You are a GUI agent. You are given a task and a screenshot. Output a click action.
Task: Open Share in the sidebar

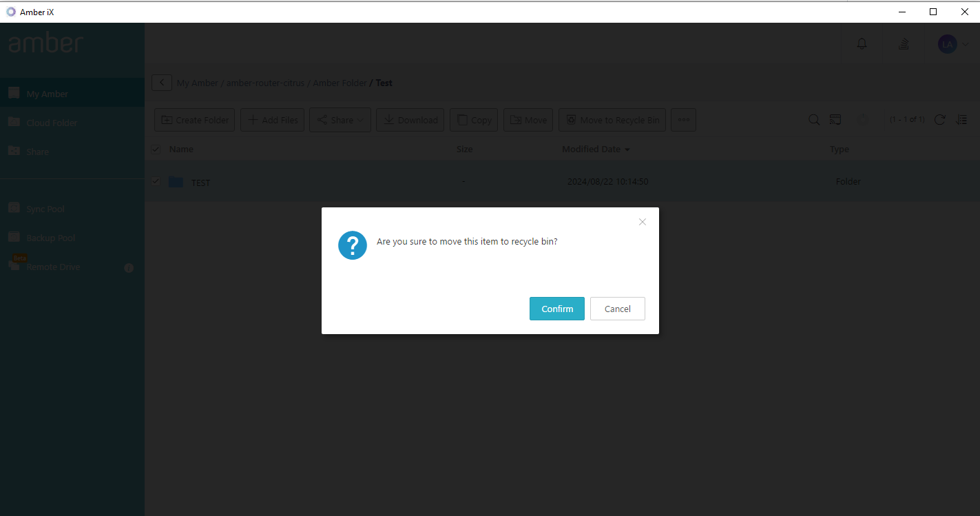72,152
